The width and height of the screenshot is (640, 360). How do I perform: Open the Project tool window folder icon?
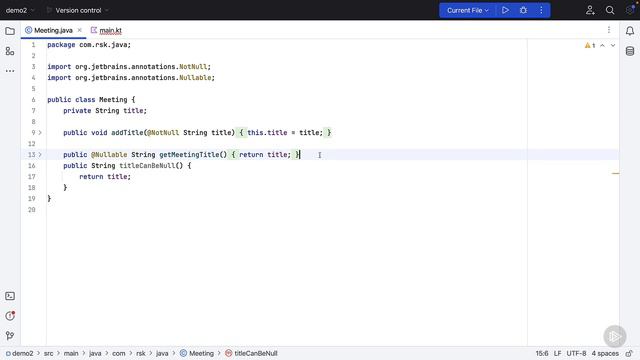tap(10, 31)
